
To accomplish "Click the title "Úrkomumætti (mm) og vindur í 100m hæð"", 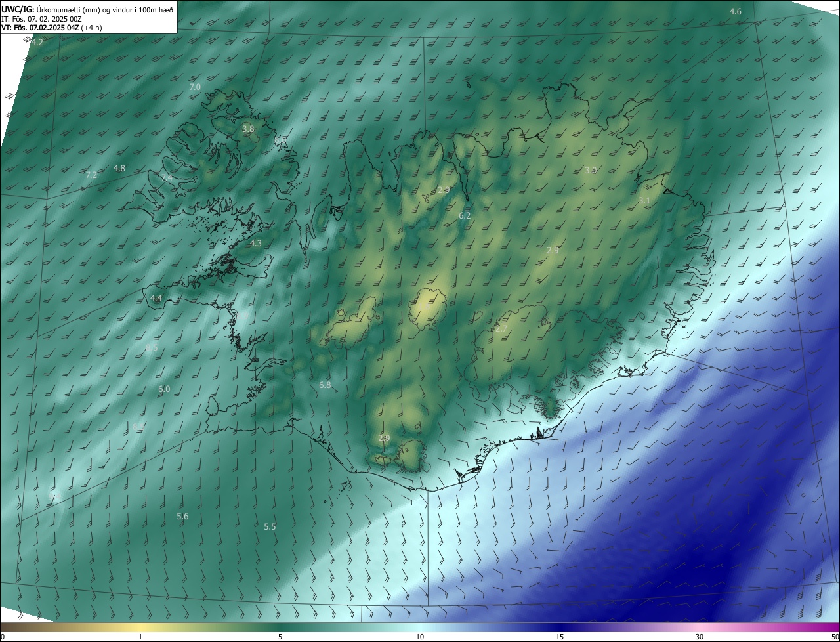I will click(x=104, y=9).
